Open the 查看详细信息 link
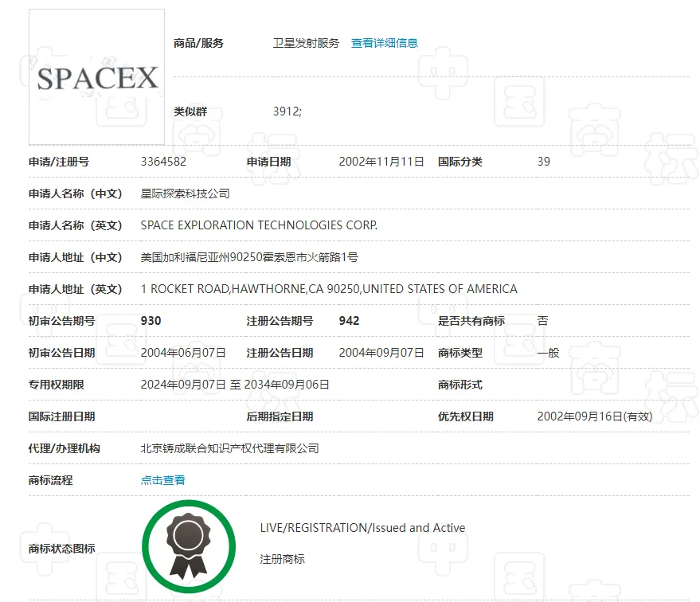 [385, 43]
